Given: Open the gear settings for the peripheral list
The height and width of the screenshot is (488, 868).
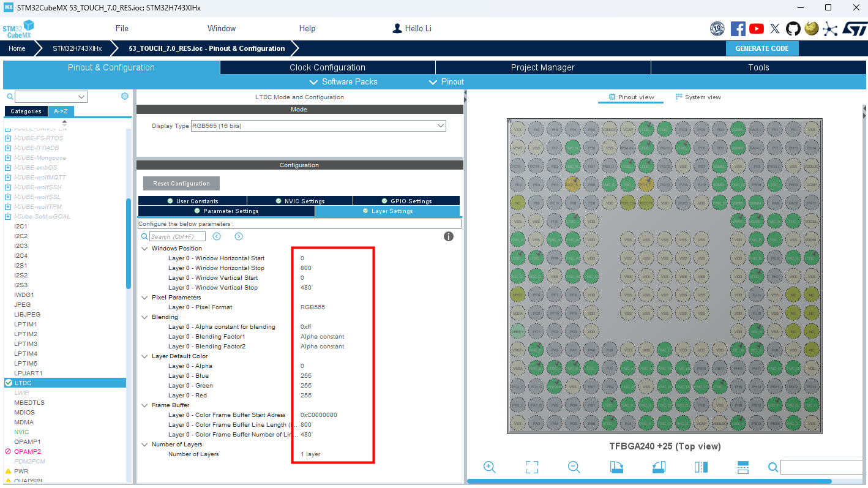Looking at the screenshot, I should pyautogui.click(x=125, y=96).
